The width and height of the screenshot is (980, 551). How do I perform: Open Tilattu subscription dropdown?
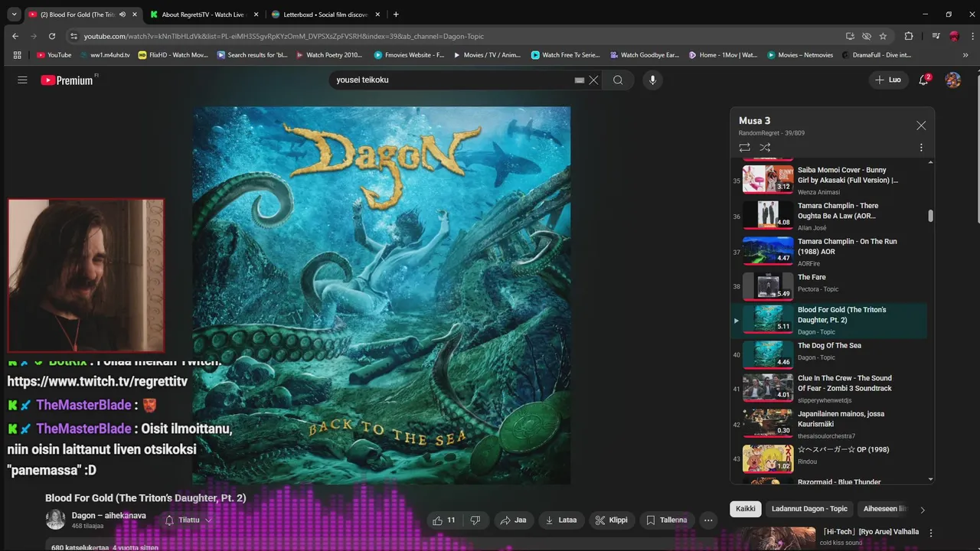pos(188,520)
